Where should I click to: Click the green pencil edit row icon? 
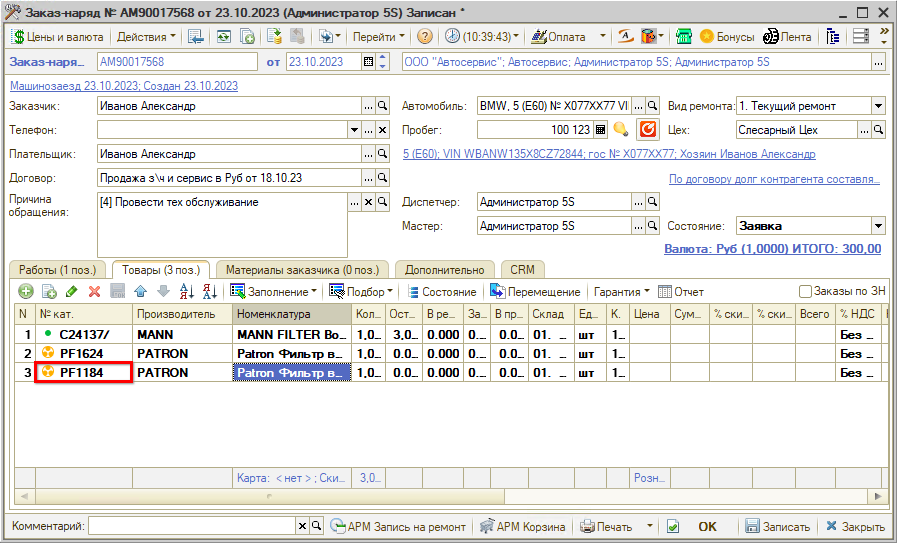coord(72,291)
